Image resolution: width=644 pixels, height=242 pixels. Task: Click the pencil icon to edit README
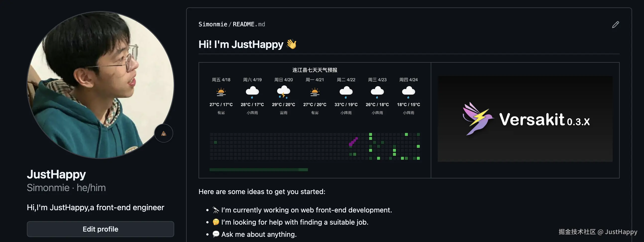click(x=615, y=25)
